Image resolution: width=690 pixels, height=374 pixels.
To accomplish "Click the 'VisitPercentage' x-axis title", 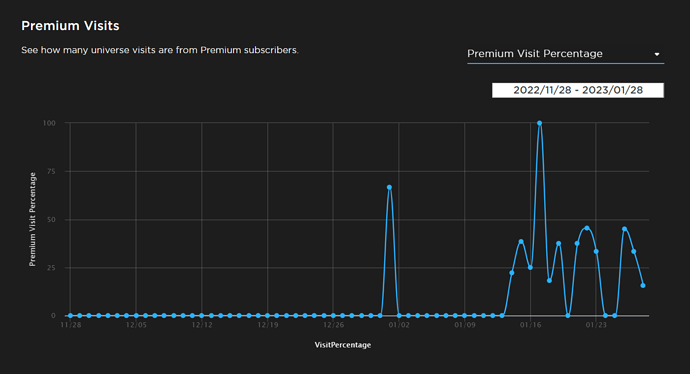I will pos(343,345).
